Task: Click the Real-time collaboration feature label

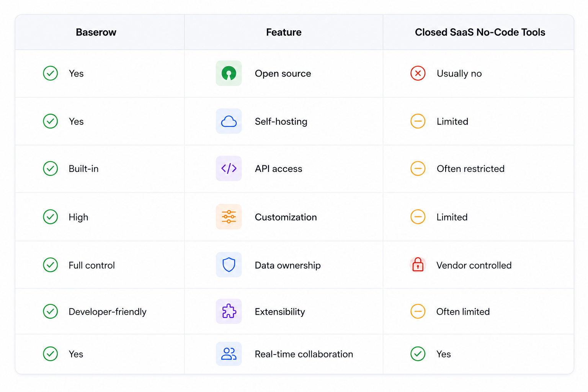Action: 304,354
